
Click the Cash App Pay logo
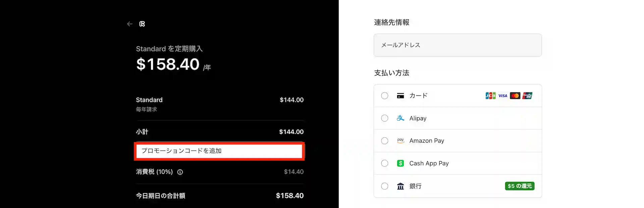pos(400,163)
